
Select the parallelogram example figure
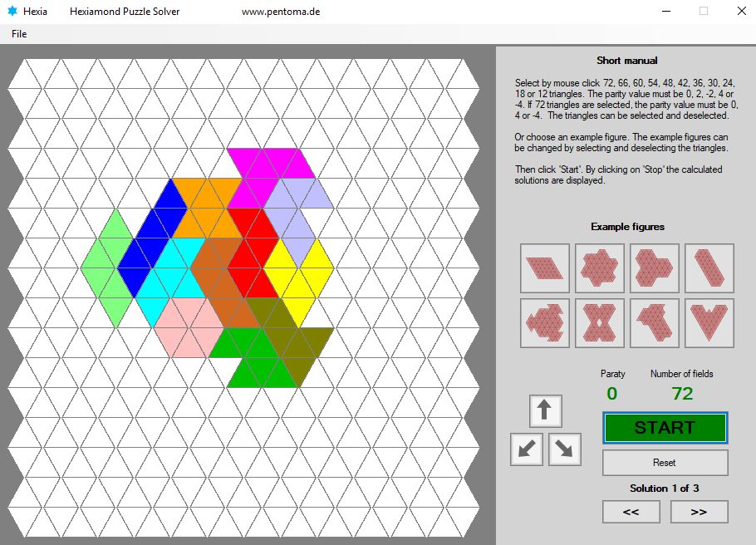pyautogui.click(x=545, y=268)
